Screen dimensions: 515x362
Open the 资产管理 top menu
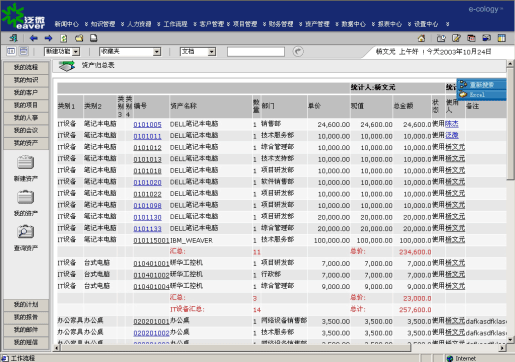pyautogui.click(x=317, y=24)
